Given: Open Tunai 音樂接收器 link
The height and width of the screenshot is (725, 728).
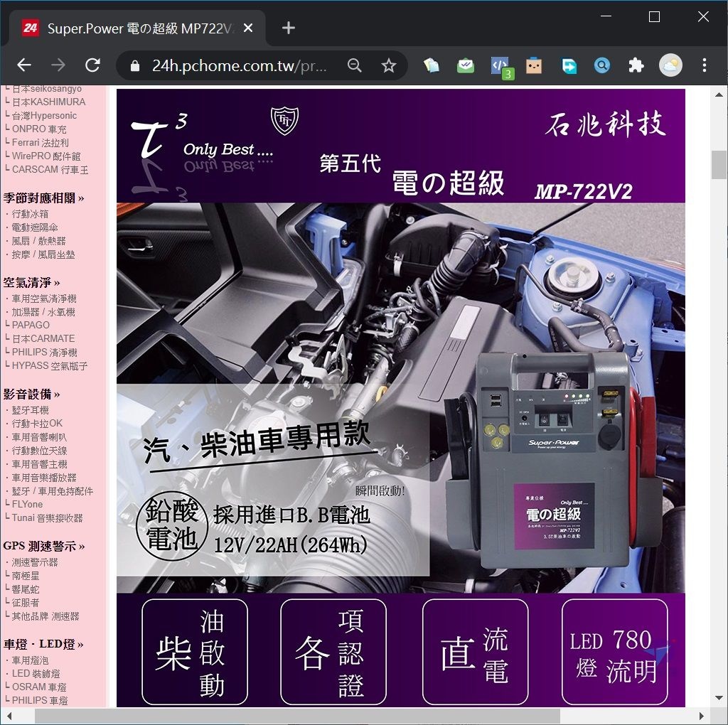Looking at the screenshot, I should [x=48, y=518].
